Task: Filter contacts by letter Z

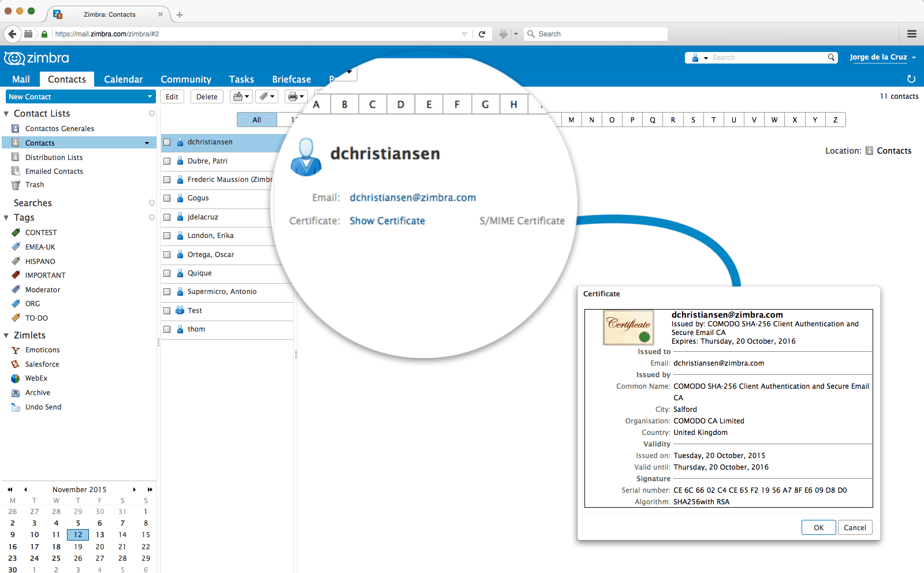Action: point(836,120)
